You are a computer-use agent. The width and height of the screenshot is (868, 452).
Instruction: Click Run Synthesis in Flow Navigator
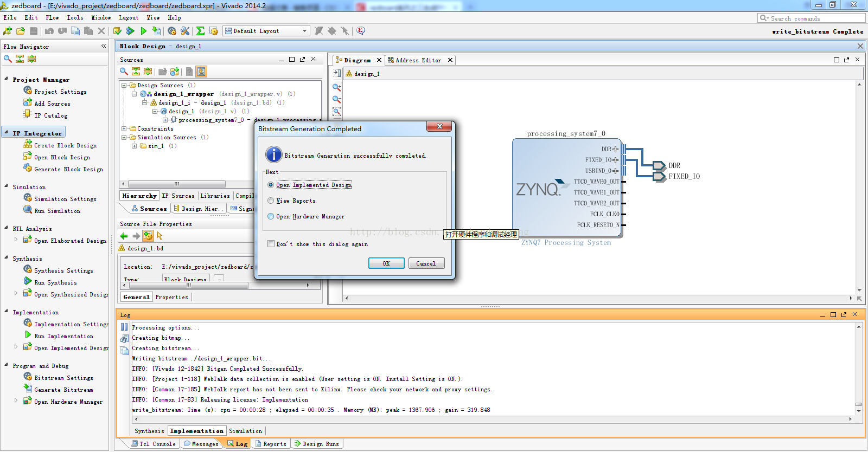[55, 282]
